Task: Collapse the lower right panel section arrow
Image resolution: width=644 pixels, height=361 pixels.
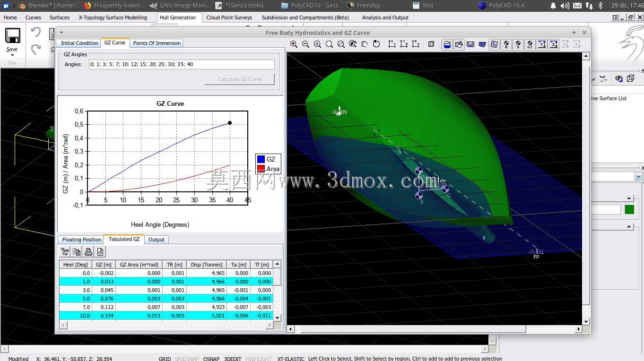Action: (x=629, y=227)
